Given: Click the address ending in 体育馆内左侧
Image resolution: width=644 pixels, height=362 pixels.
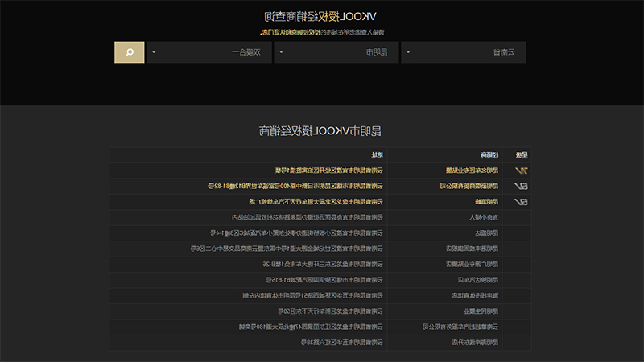Looking at the screenshot, I should pos(312,295).
